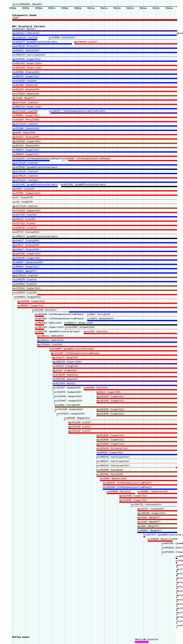Click the chr11:55593955..55606572 coordinate label

27,4
